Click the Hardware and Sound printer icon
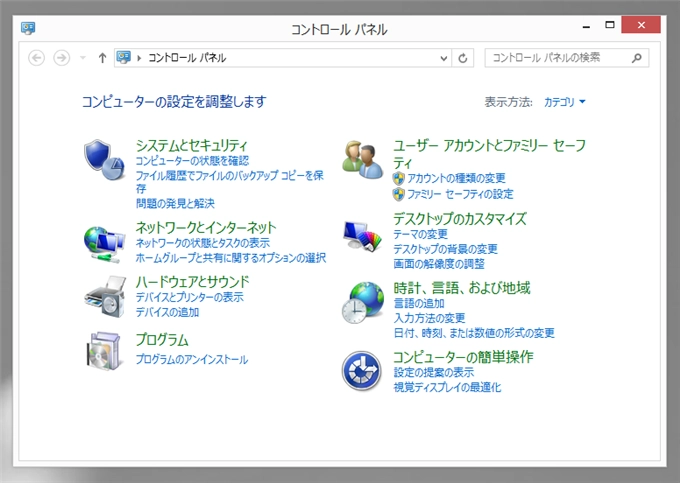 pos(105,297)
